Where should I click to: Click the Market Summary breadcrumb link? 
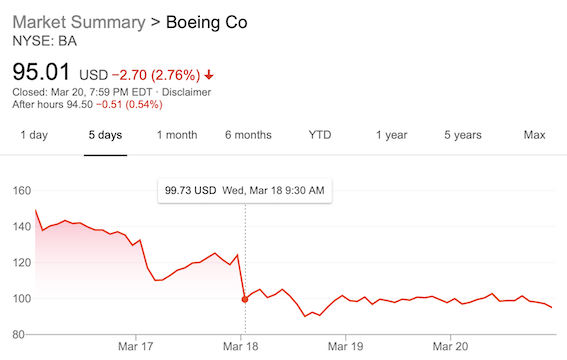click(x=79, y=22)
